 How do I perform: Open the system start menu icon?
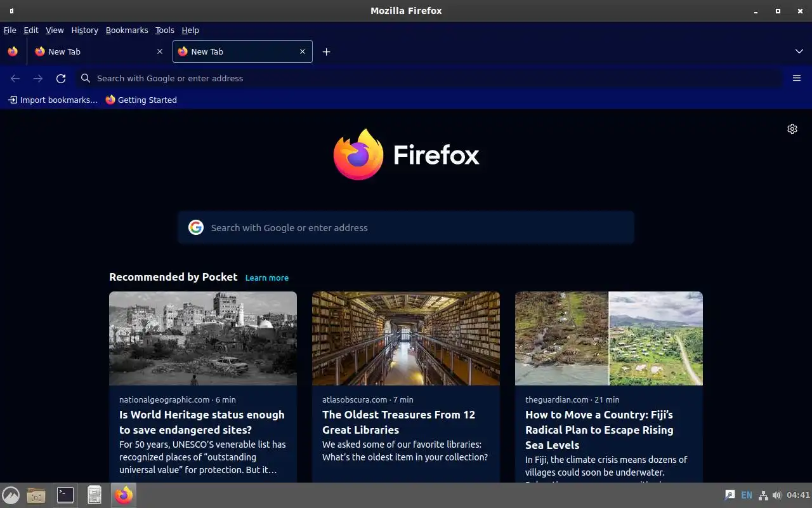coord(11,495)
